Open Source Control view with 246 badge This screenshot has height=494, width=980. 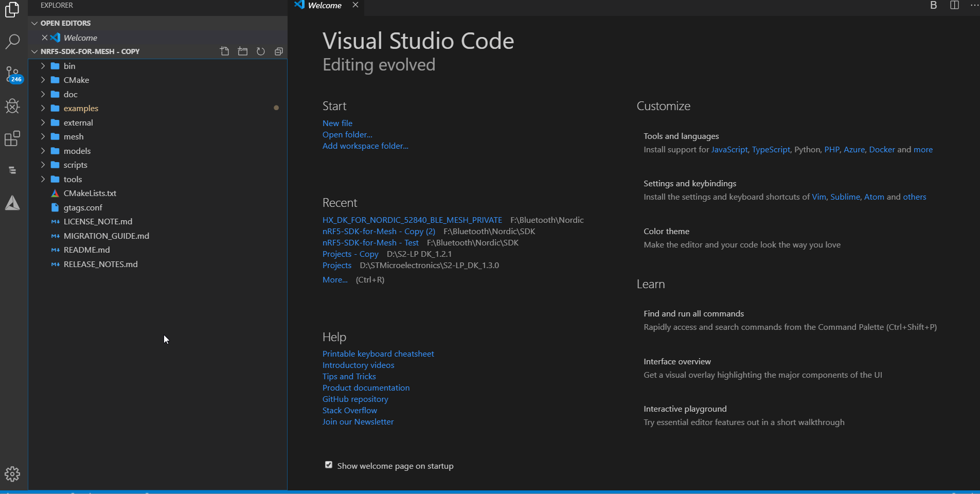pos(12,74)
